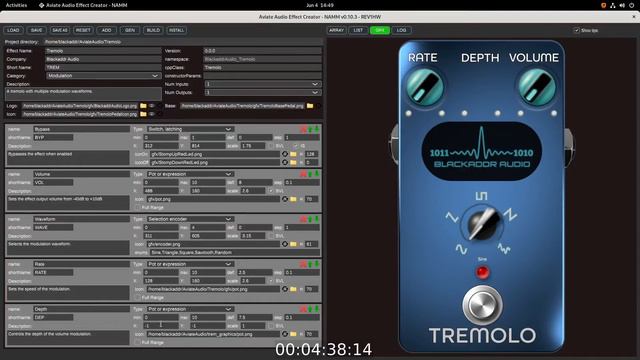Delete the Waveform control with red icon
This screenshot has height=360, width=640.
point(303,219)
